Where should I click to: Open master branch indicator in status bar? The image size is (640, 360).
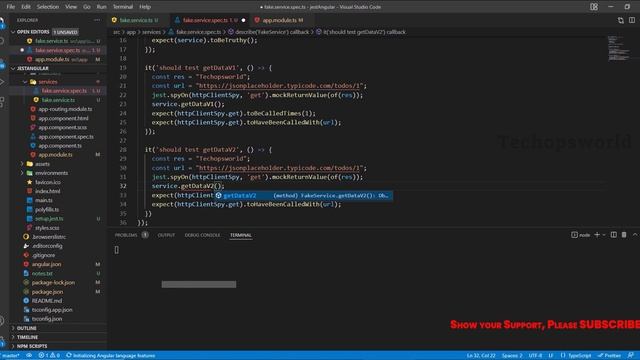pos(11,356)
